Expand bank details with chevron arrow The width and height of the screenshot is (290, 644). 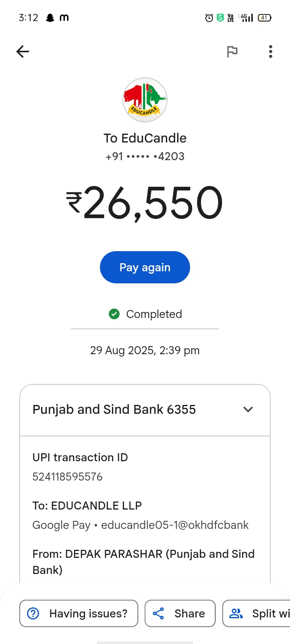pos(248,409)
